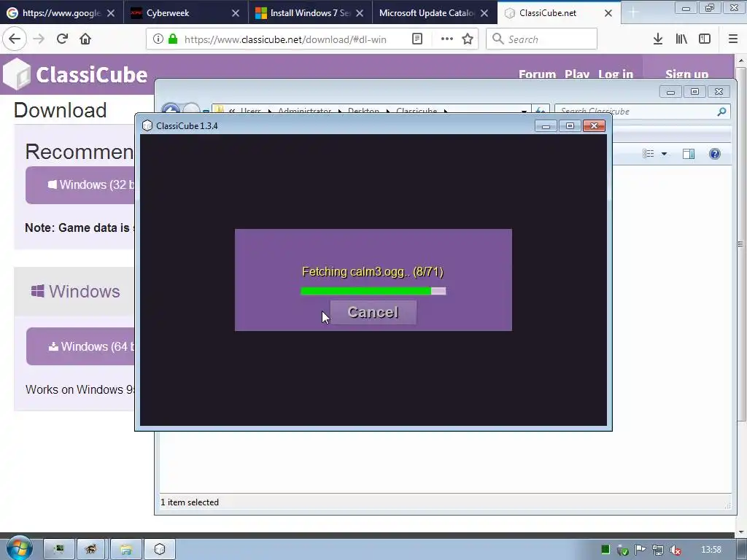This screenshot has height=560, width=747.
Task: Select ClassiCube in the taskbar
Action: (x=160, y=550)
